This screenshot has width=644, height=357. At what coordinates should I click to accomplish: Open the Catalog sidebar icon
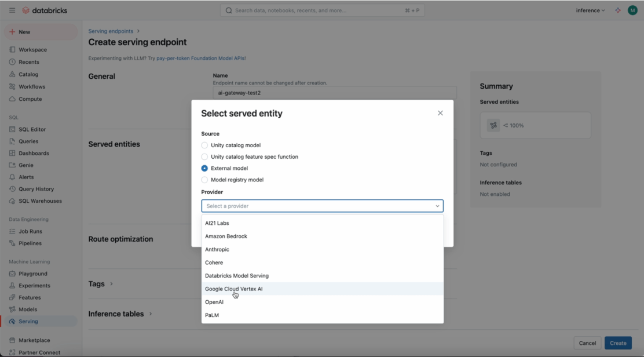13,74
